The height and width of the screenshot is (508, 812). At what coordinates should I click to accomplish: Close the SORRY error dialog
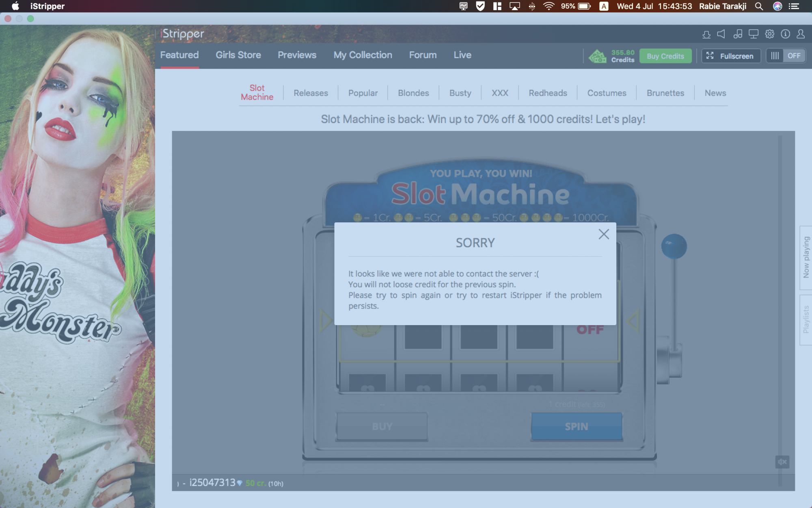604,234
